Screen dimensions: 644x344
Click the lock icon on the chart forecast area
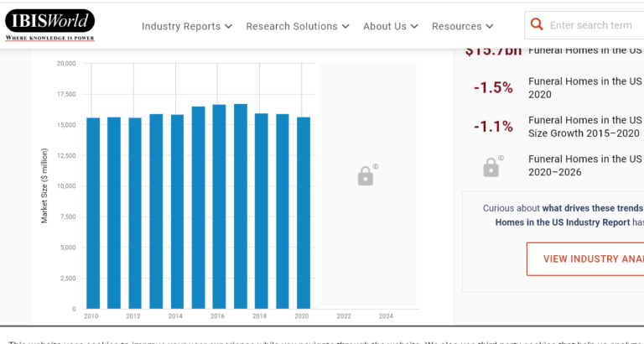365,177
